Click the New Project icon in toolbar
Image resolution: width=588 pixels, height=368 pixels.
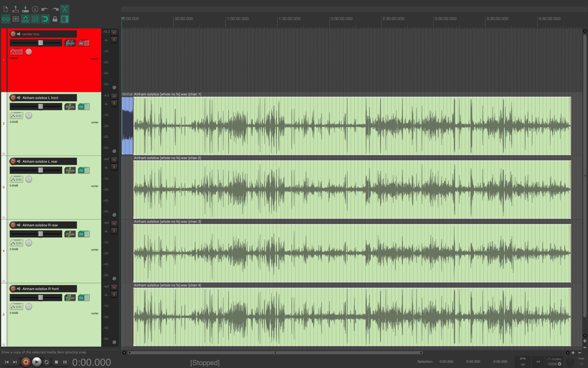6,9
